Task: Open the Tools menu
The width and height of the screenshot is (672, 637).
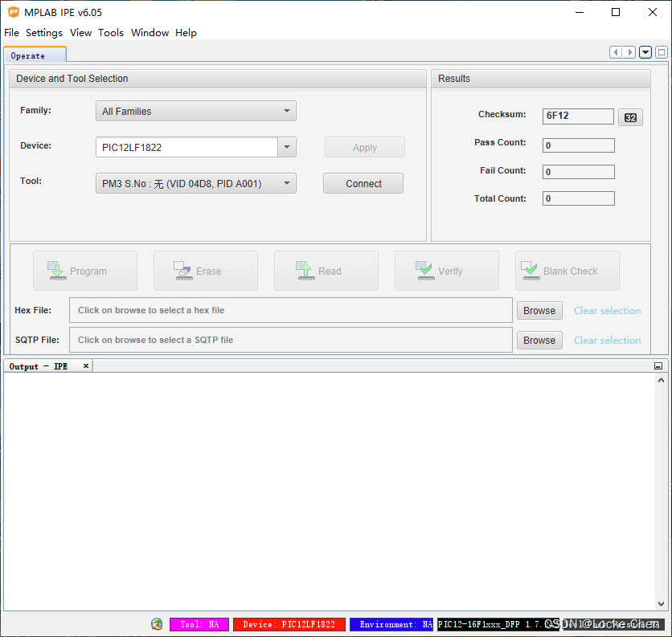Action: [x=111, y=33]
